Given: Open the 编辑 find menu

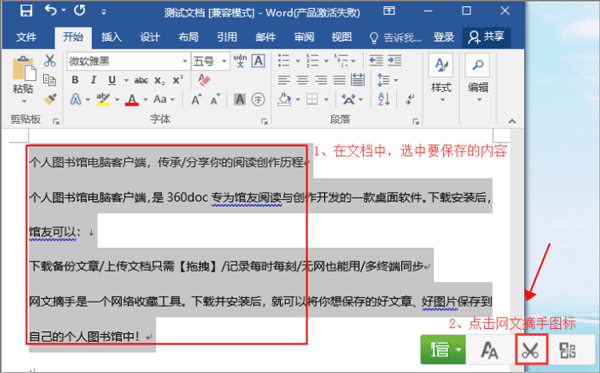Looking at the screenshot, I should tap(478, 78).
